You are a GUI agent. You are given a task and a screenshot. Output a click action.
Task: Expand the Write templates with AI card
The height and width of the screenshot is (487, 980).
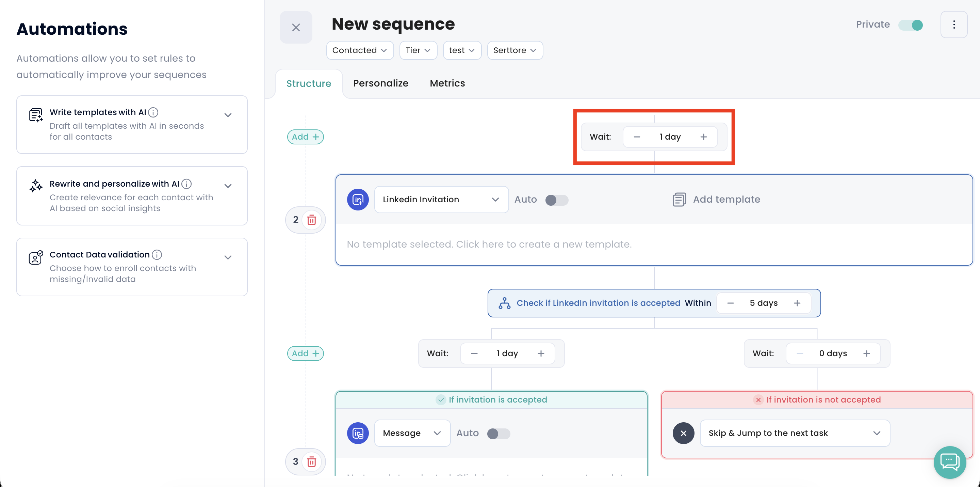tap(228, 115)
